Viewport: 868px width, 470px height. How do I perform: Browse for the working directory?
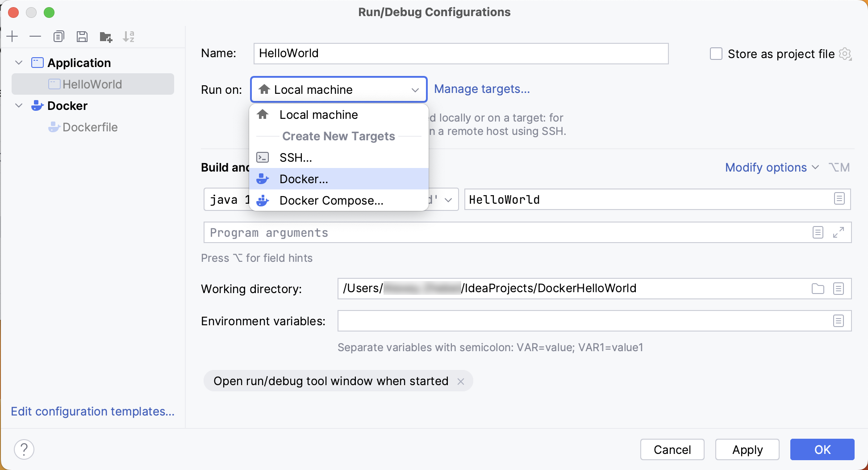(x=818, y=289)
